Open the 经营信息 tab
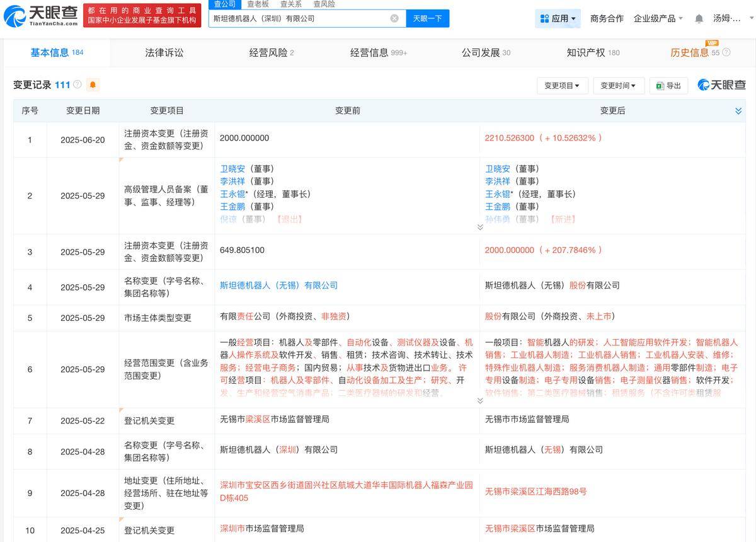 [x=379, y=53]
